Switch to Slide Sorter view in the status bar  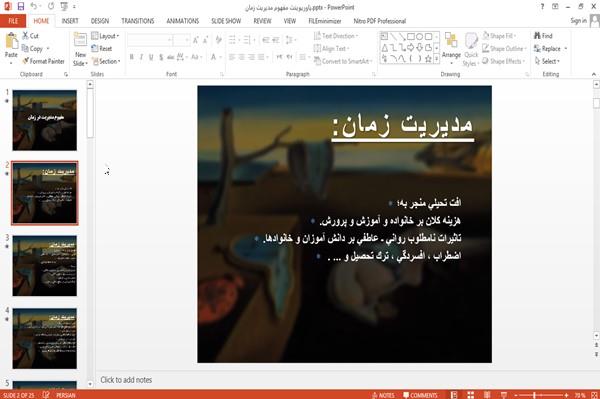[471, 395]
